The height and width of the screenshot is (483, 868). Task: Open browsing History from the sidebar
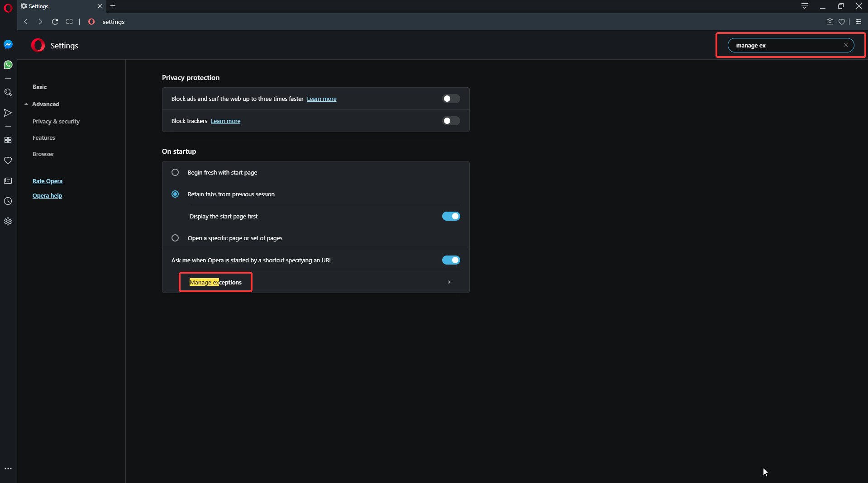click(x=8, y=201)
